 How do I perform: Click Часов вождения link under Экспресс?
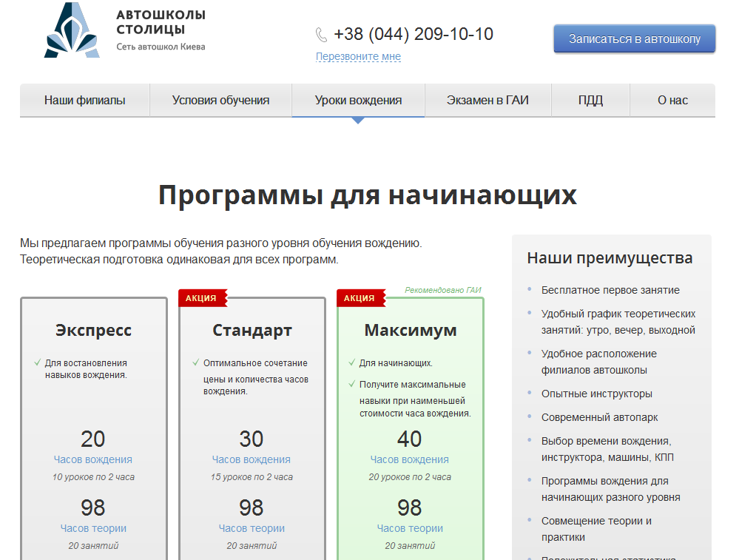click(x=93, y=459)
